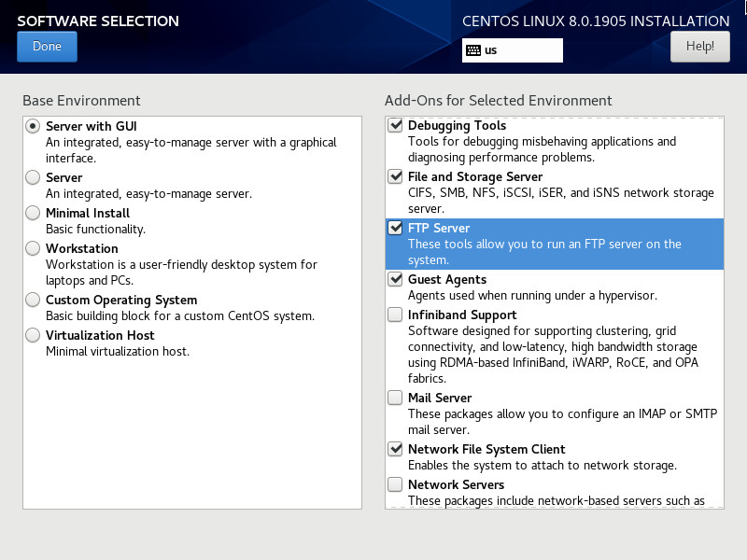
Task: Click the 'Custom Operating System' label
Action: pyautogui.click(x=121, y=300)
